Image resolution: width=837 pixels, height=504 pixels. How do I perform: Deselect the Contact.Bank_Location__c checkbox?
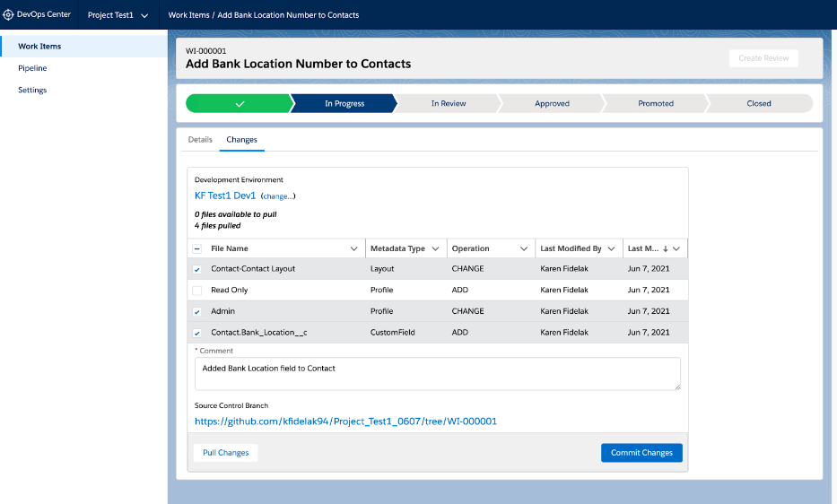(197, 333)
